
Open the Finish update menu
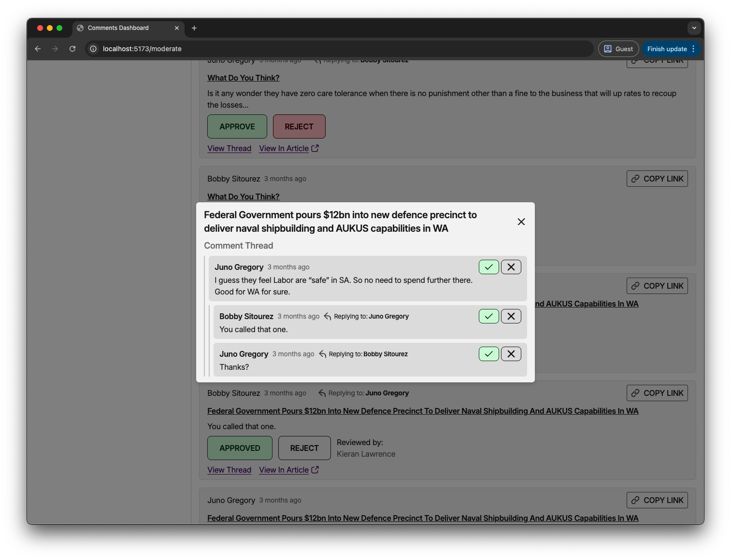coord(671,49)
